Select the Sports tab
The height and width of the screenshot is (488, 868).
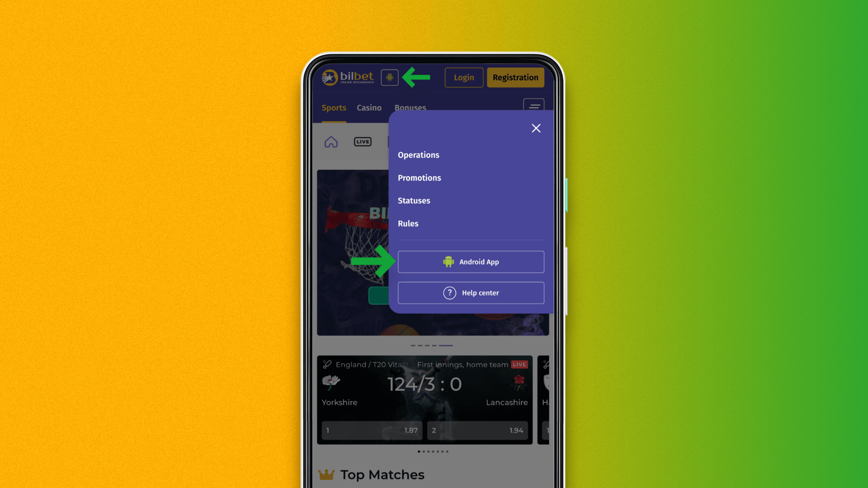(x=333, y=107)
